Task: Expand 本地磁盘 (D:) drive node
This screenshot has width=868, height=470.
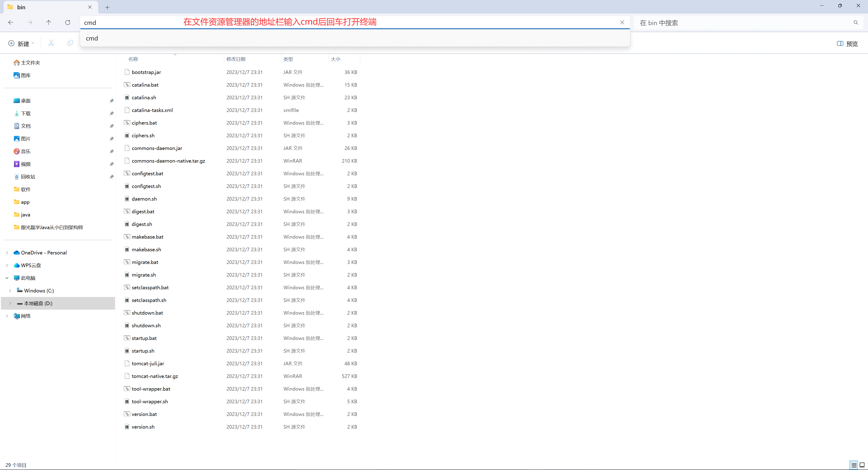Action: (x=10, y=303)
